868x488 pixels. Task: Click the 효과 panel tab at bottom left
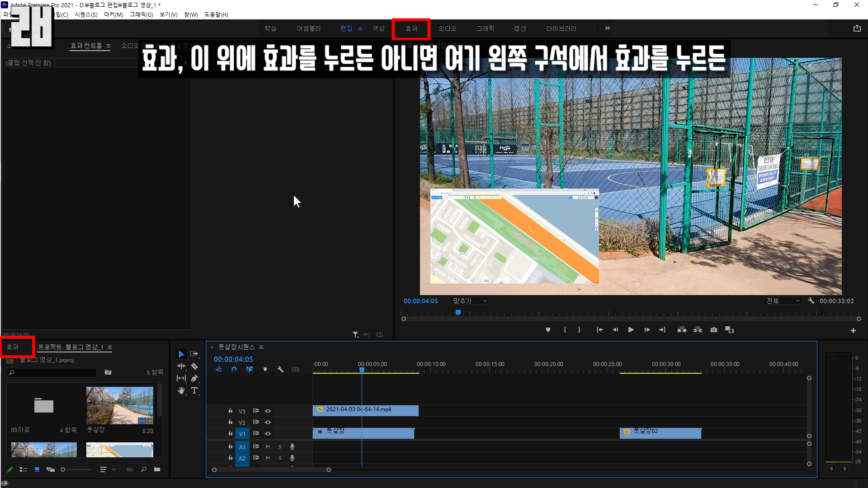tap(13, 347)
